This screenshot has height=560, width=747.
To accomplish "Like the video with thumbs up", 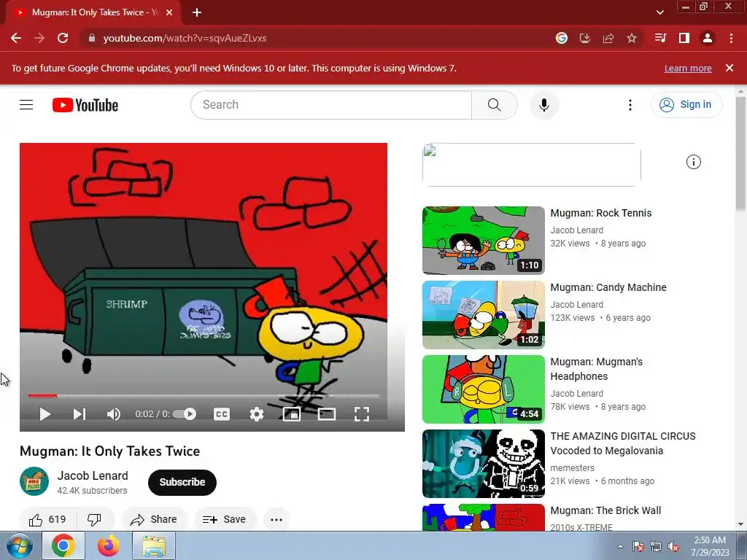I will coord(47,519).
